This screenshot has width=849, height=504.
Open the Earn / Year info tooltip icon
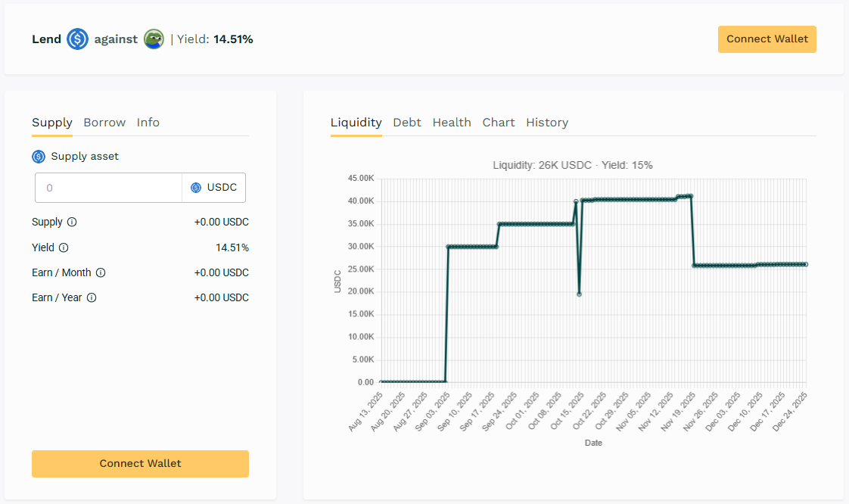pyautogui.click(x=92, y=297)
